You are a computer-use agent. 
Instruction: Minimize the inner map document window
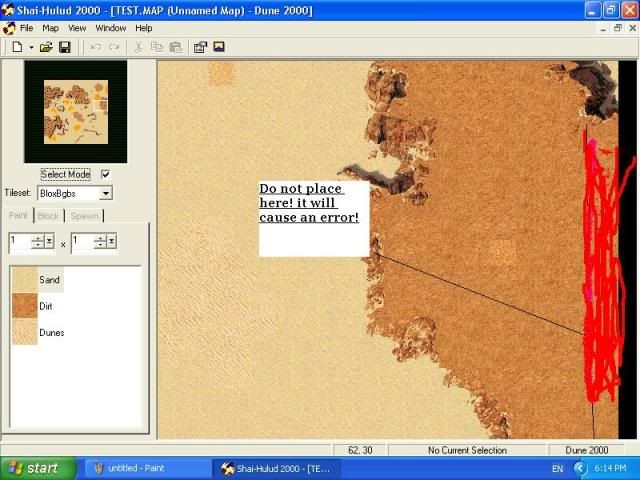click(x=603, y=29)
